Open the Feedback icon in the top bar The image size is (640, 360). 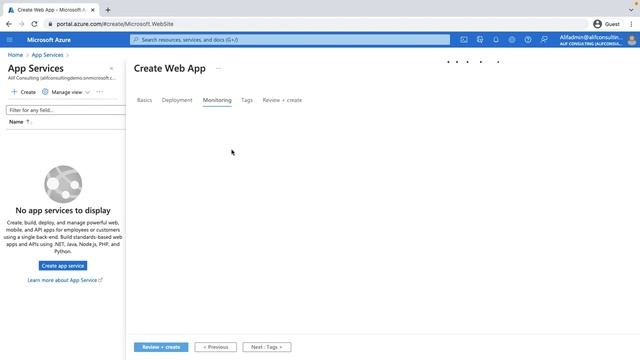point(544,40)
